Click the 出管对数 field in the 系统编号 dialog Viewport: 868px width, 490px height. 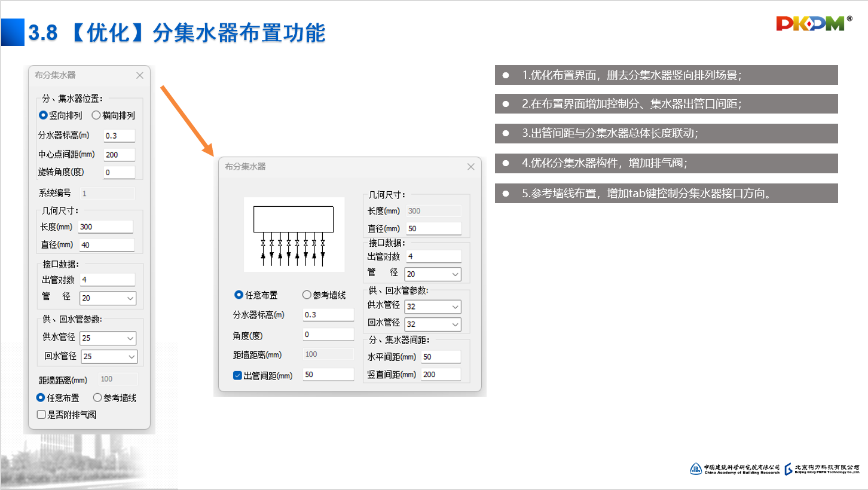pos(107,280)
